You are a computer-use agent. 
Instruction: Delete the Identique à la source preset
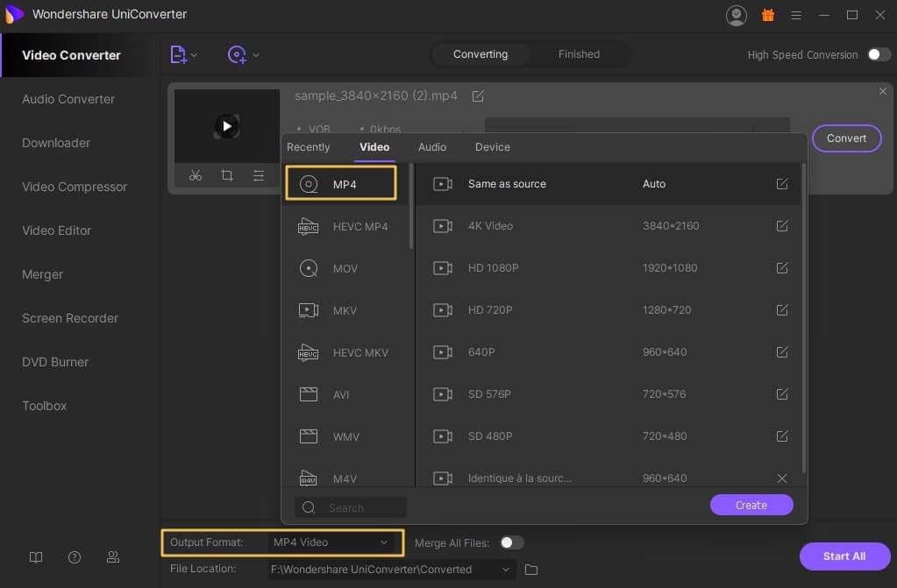(x=782, y=478)
